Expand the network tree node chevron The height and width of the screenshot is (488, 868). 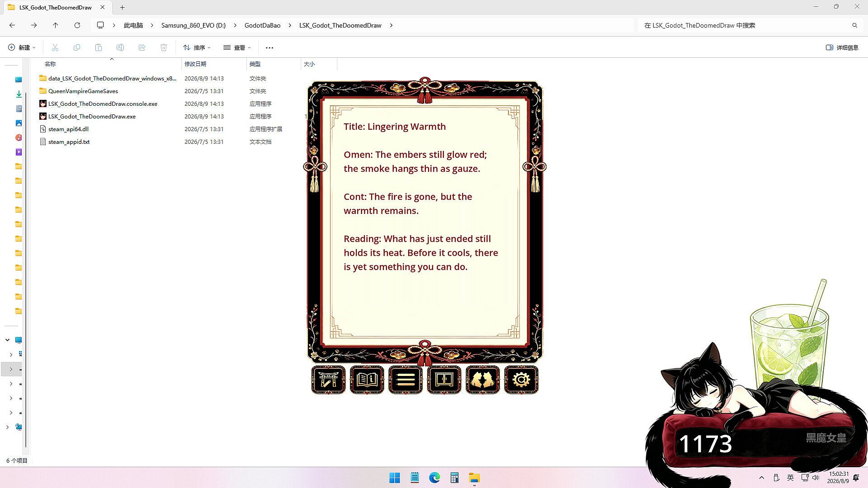click(x=7, y=427)
